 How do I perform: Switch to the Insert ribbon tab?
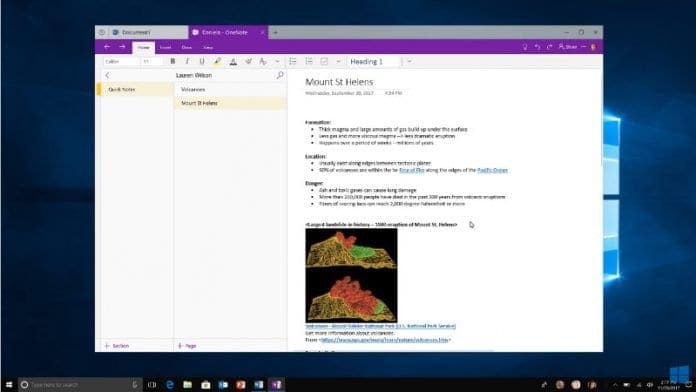pos(166,47)
